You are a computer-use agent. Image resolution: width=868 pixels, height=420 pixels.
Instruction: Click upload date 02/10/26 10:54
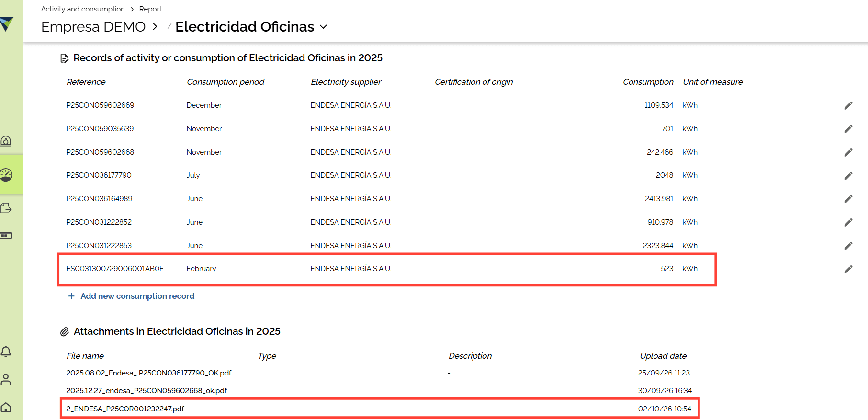[x=665, y=409]
